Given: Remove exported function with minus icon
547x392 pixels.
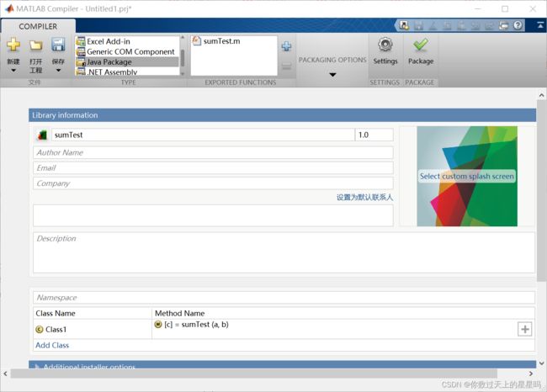Looking at the screenshot, I should point(286,66).
